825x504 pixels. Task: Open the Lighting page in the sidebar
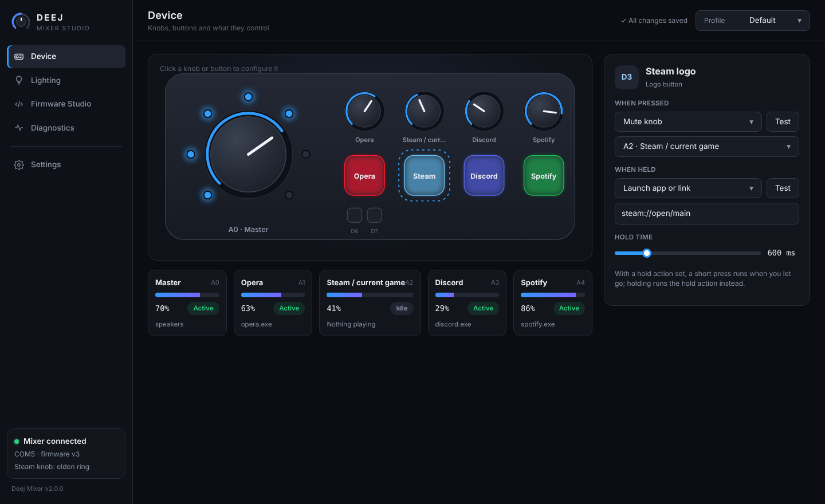(66, 80)
